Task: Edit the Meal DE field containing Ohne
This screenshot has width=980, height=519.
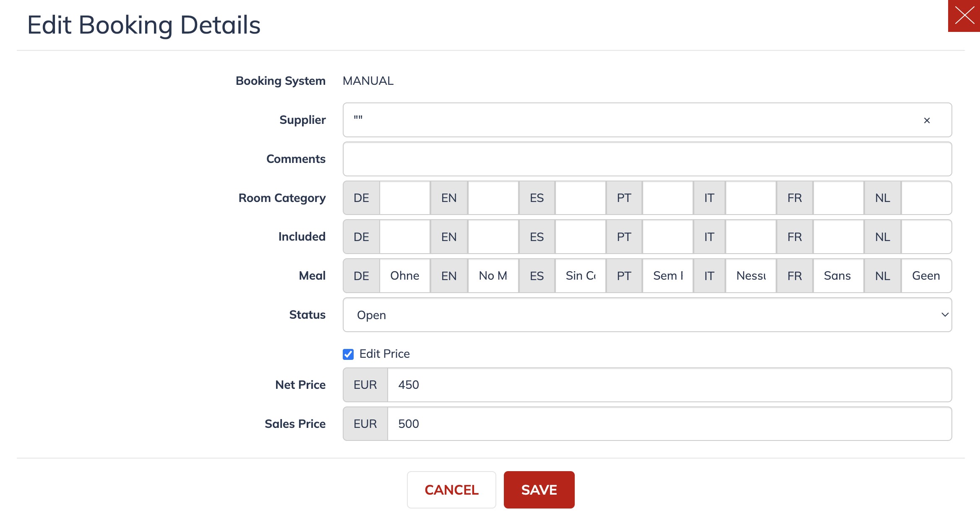Action: pos(405,276)
